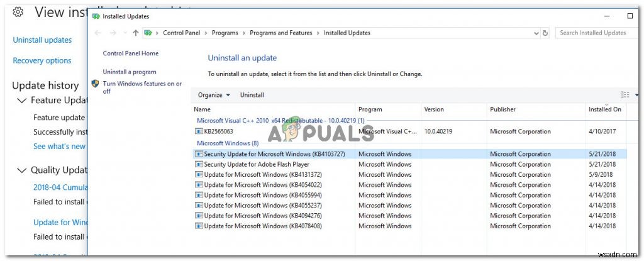
Task: Open Uninstall updates link in Settings
Action: tap(42, 40)
